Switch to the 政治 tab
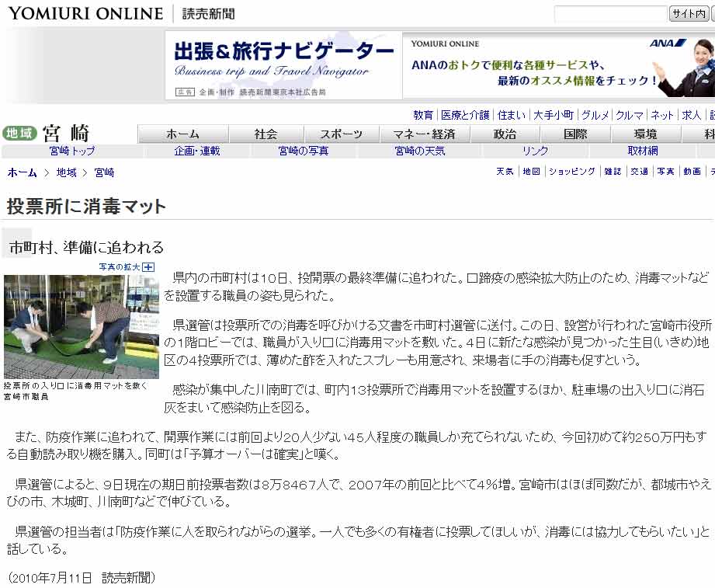This screenshot has width=715, height=588. 505,134
